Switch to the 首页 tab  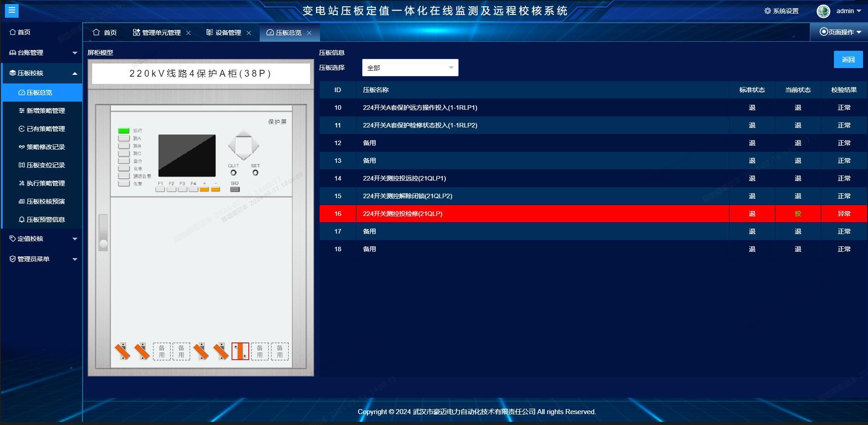[x=105, y=33]
